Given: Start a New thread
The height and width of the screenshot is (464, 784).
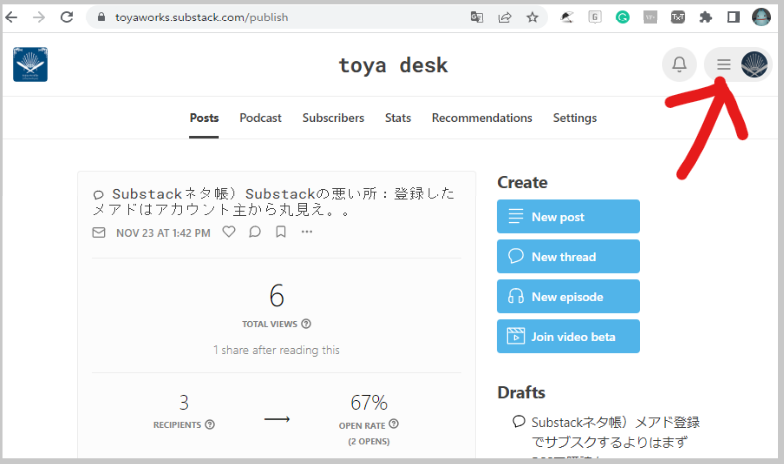Looking at the screenshot, I should pyautogui.click(x=568, y=256).
